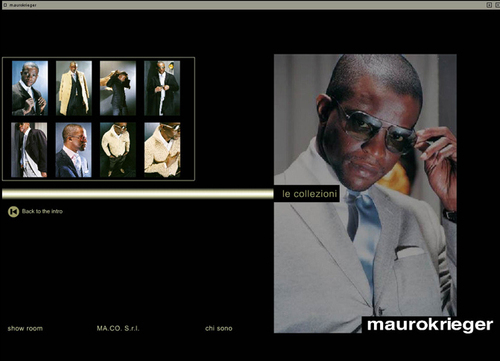Open thumbnail of man in long beige coat
500x361 pixels.
click(x=74, y=88)
